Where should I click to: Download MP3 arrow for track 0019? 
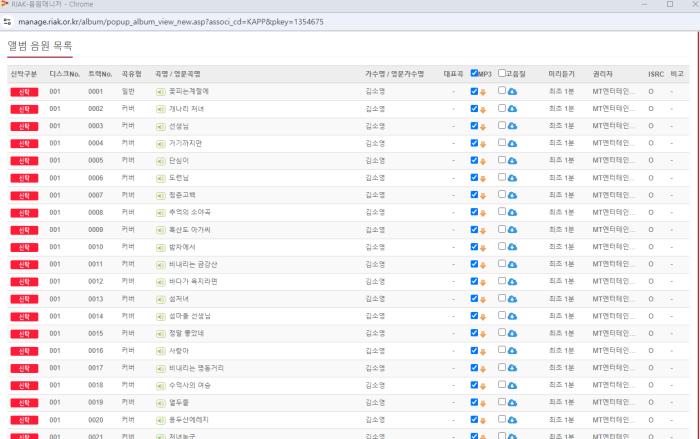tap(483, 403)
